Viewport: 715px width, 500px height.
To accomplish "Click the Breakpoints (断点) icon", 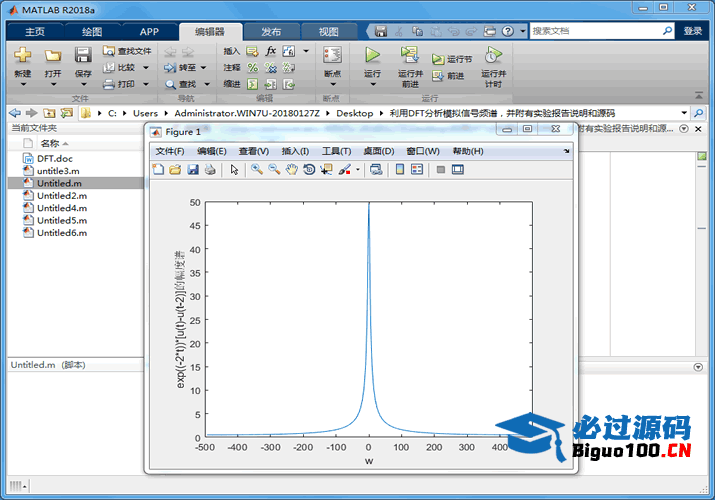I will (332, 55).
